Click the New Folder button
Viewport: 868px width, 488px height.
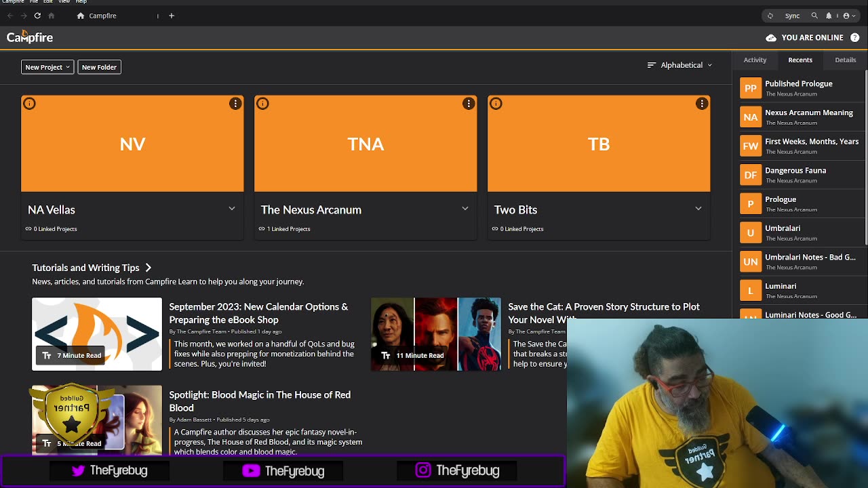click(x=99, y=67)
